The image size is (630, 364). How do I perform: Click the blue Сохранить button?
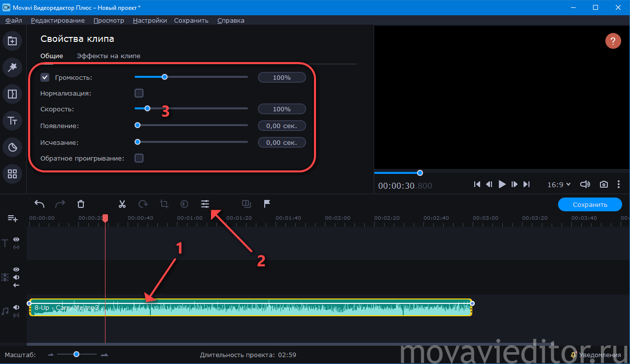(590, 204)
